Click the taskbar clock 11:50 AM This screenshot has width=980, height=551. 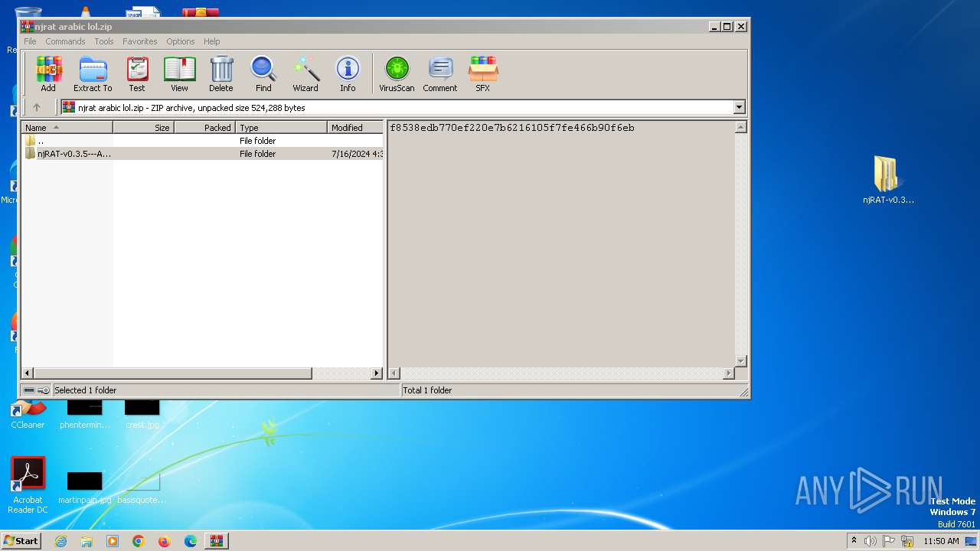coord(941,541)
